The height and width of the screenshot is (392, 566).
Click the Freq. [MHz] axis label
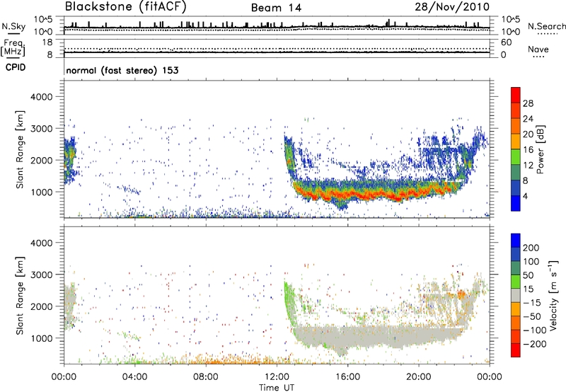click(13, 48)
